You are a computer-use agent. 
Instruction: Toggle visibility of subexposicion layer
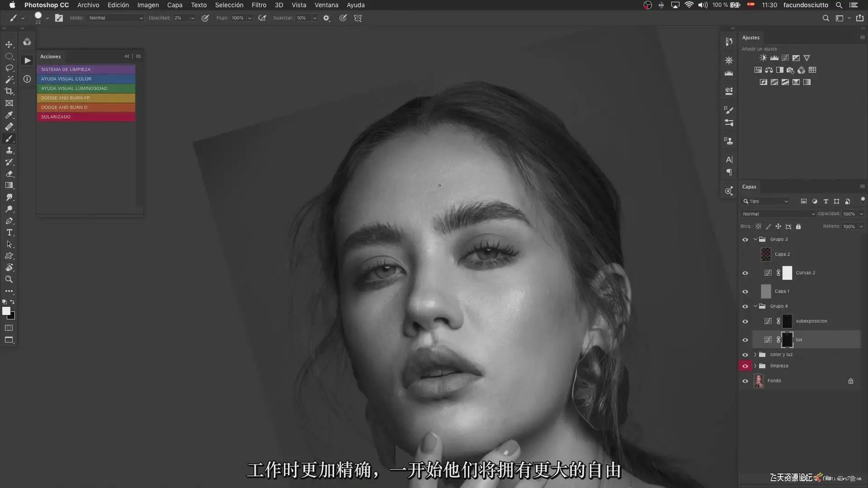[x=745, y=321]
